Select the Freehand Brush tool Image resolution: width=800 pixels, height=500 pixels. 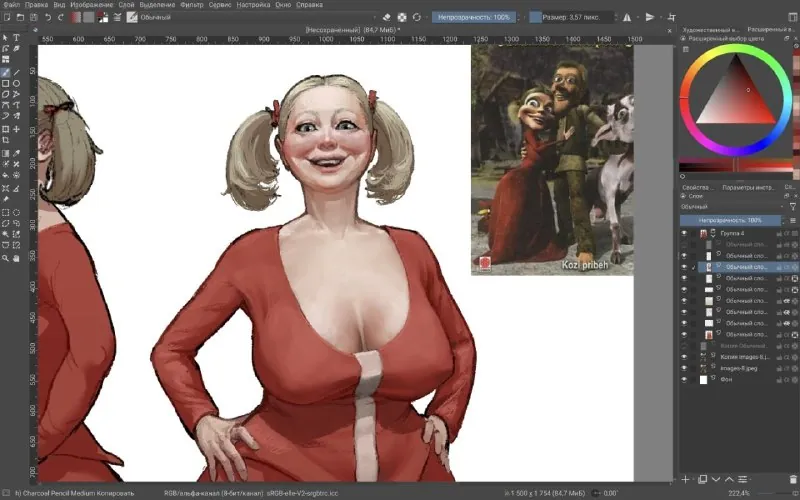pyautogui.click(x=6, y=72)
